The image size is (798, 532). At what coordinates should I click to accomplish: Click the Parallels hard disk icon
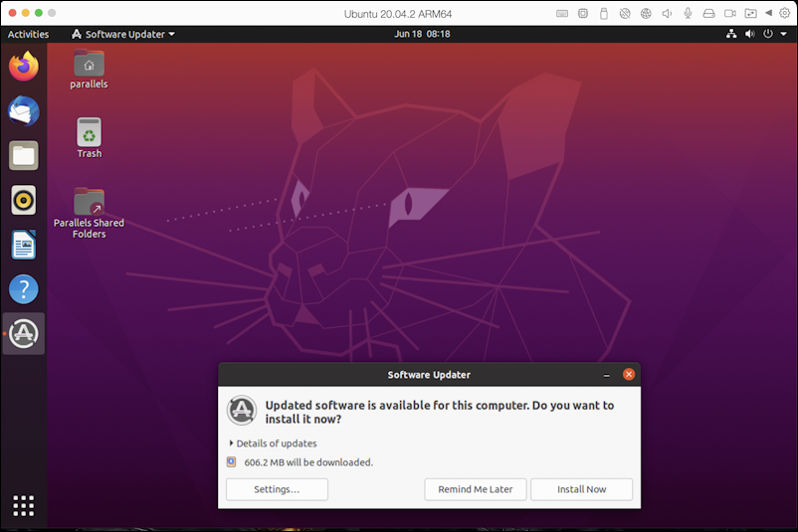708,14
